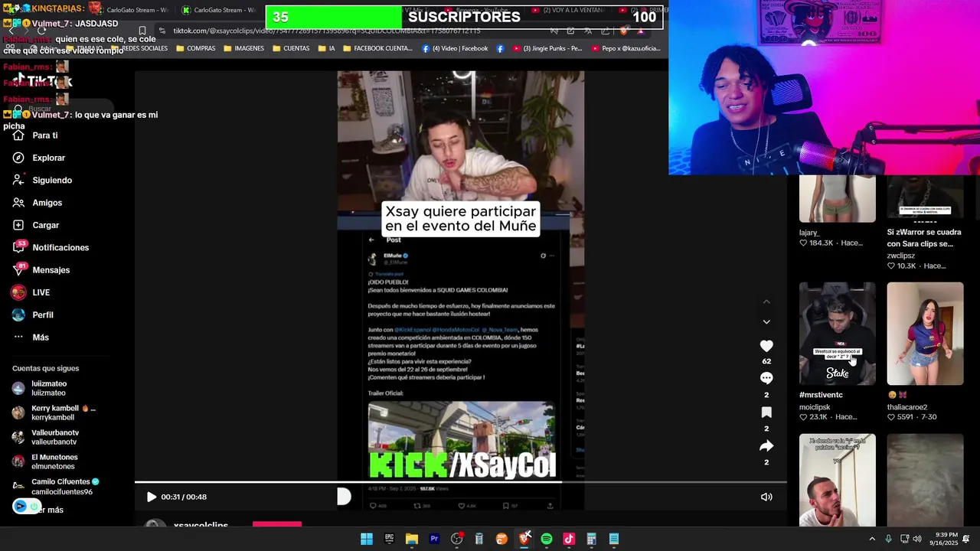The image size is (980, 551).
Task: Go to next video with down chevron
Action: [x=766, y=322]
